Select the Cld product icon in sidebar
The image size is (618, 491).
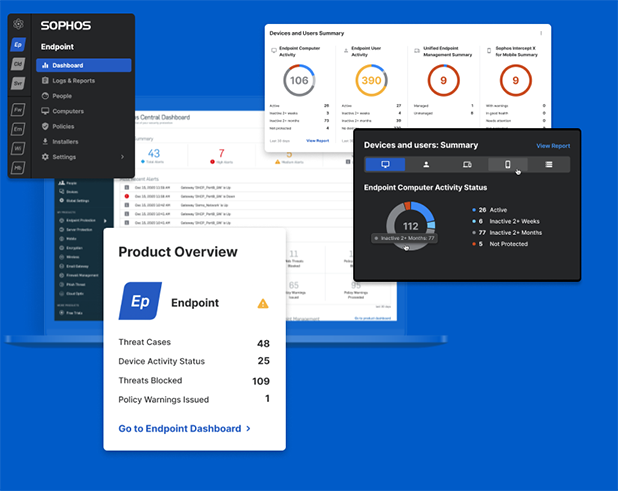pos(18,66)
